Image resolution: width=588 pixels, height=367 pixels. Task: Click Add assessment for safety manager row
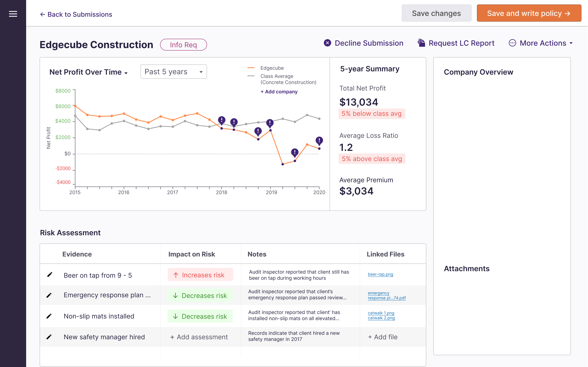pos(199,337)
